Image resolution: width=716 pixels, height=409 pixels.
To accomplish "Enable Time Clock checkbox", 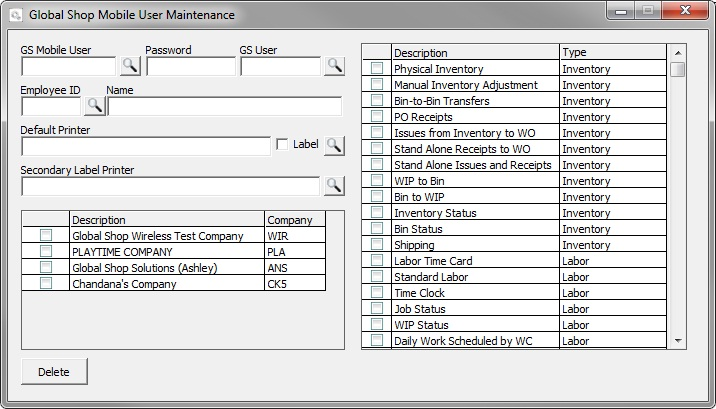I will (x=377, y=292).
